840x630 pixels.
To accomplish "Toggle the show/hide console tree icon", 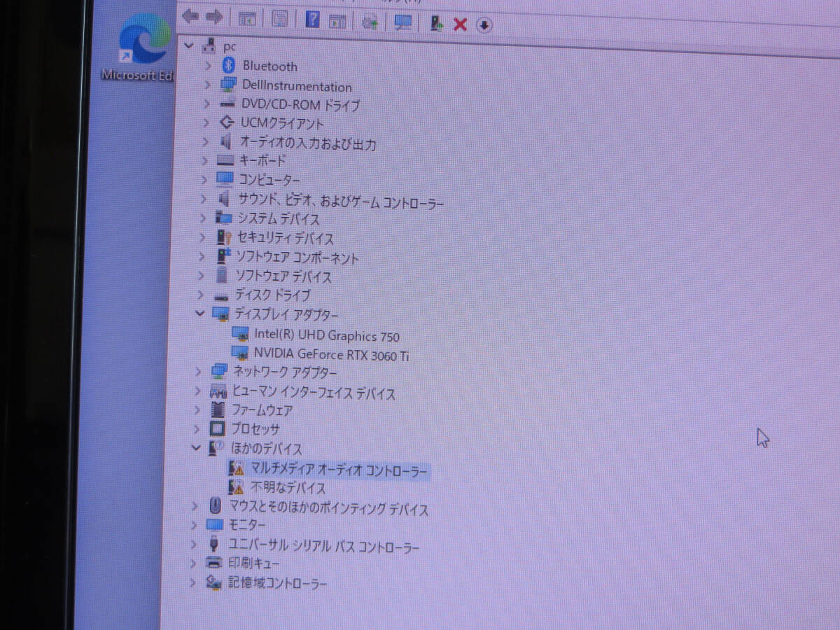I will [248, 19].
